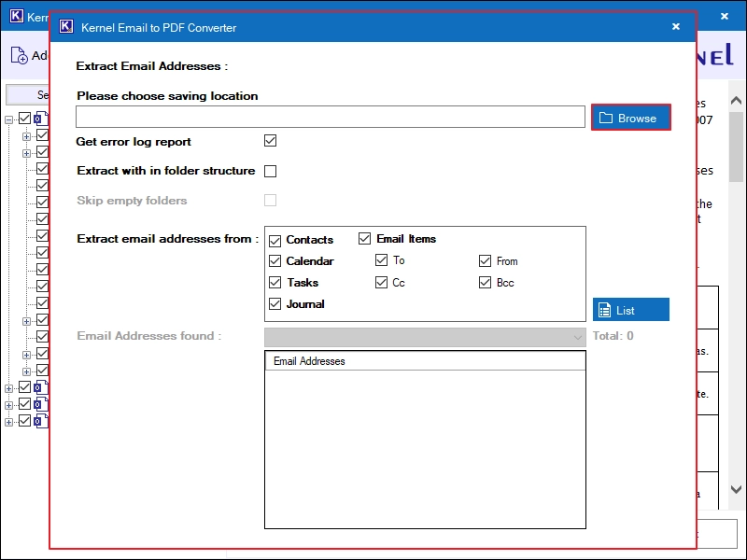Click the saving location input field

pos(331,118)
